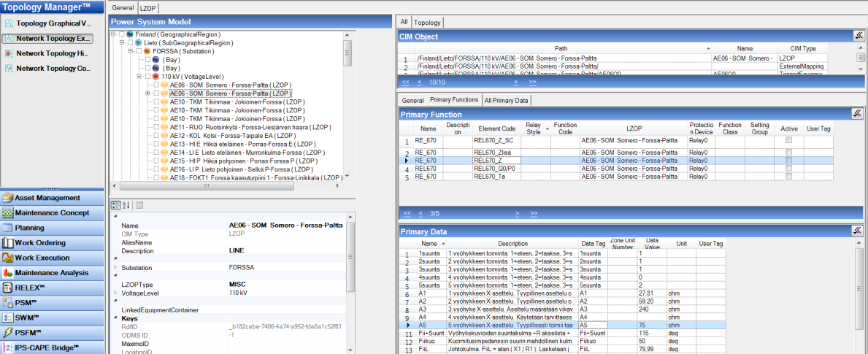Click Categorized view icon in property grid

(x=115, y=205)
